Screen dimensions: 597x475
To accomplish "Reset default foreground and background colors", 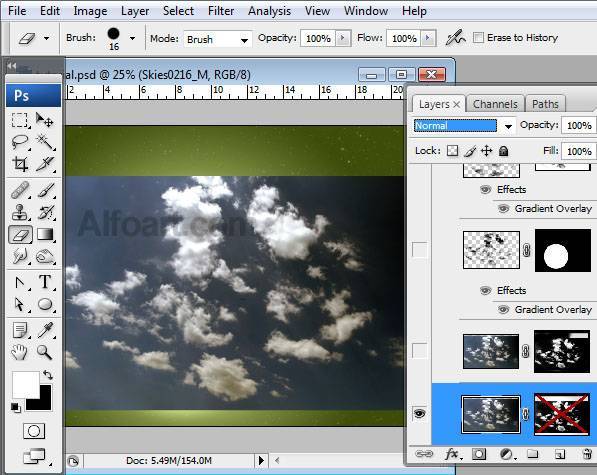I will (x=16, y=408).
